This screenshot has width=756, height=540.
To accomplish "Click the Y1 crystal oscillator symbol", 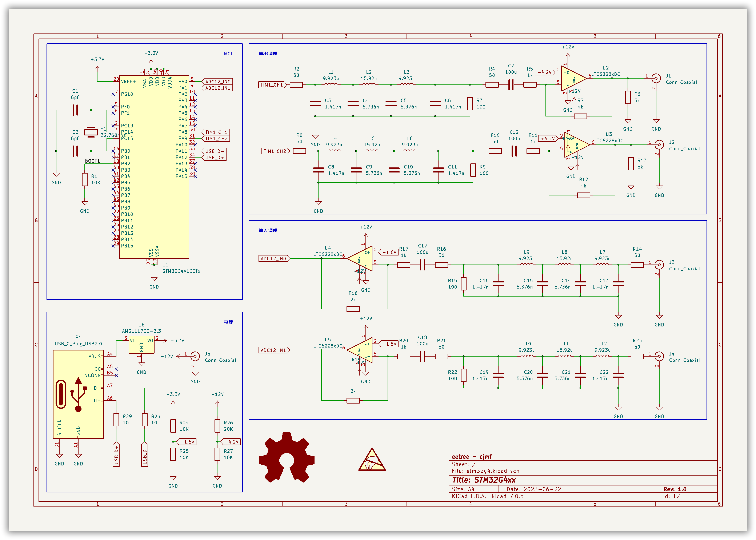I will 91,132.
